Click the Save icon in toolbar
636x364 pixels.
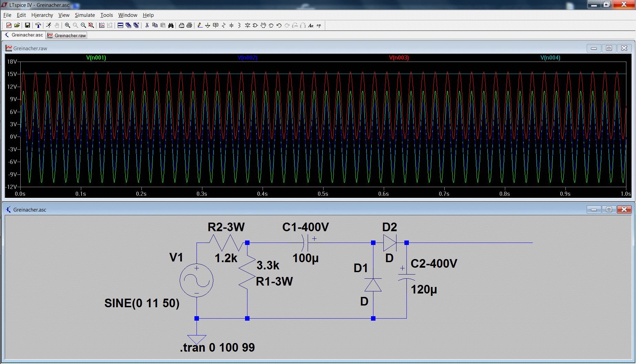[x=28, y=25]
